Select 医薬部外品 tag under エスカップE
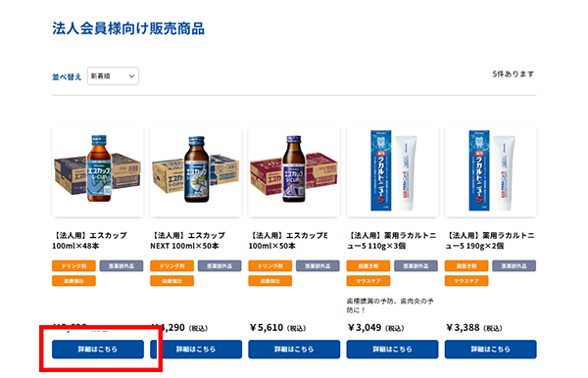The image size is (588, 378). [318, 266]
